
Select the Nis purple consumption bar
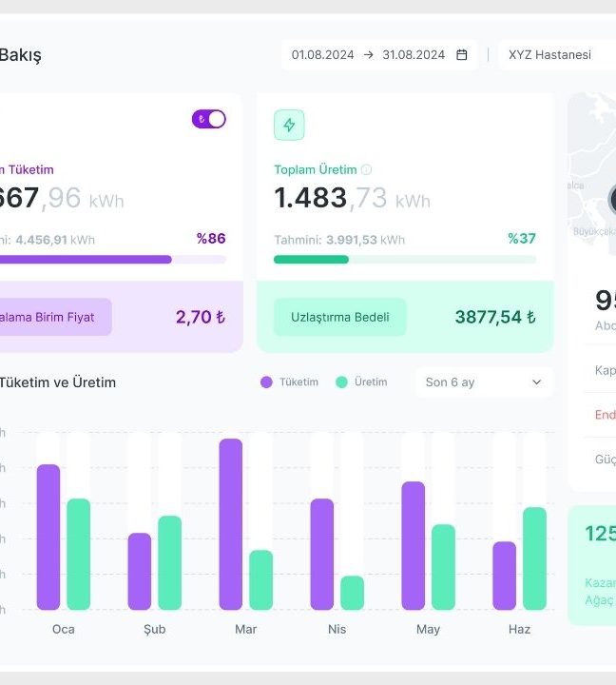(x=321, y=554)
